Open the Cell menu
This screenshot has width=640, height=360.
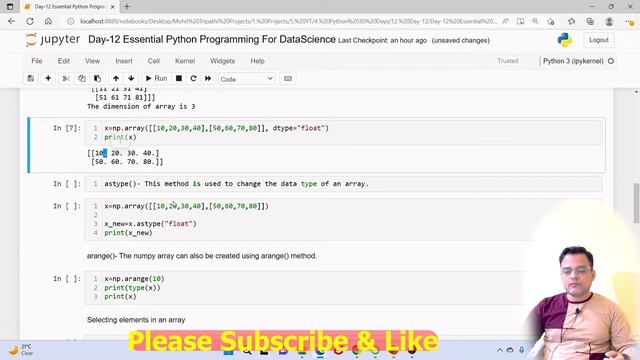pos(153,61)
